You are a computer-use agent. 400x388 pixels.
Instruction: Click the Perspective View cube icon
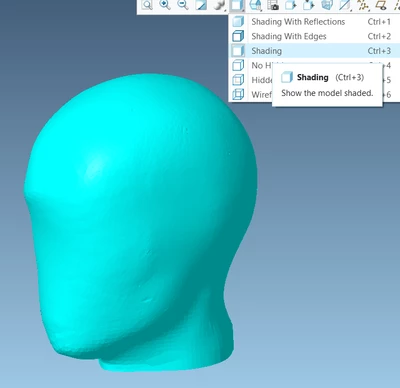pos(327,5)
